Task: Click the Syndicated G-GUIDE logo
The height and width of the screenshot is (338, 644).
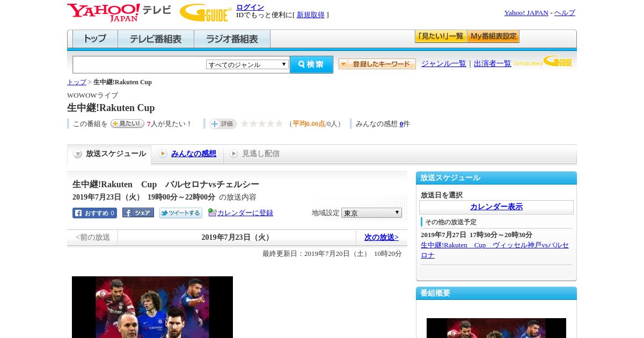Action: [x=543, y=61]
